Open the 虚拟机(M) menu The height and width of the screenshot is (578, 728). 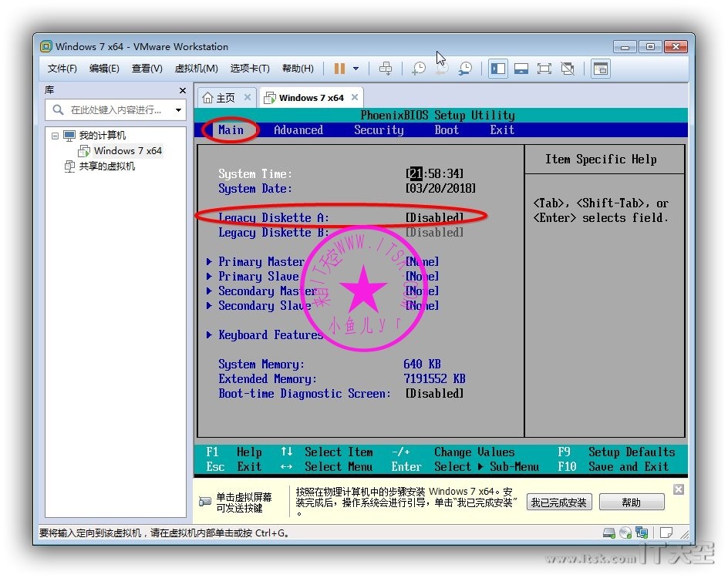196,69
